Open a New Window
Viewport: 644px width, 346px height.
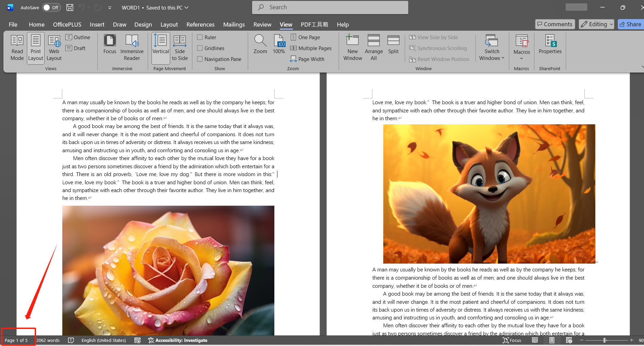[x=353, y=48]
